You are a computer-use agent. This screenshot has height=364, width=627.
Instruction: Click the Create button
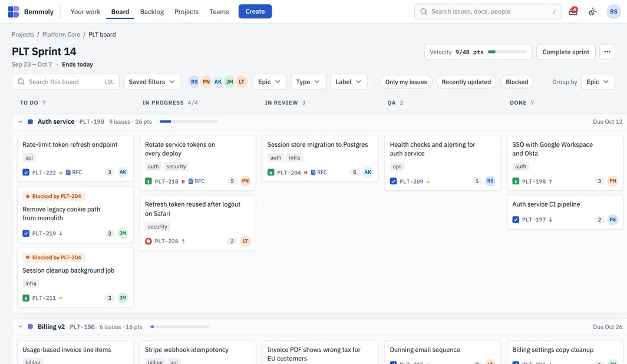coord(255,12)
